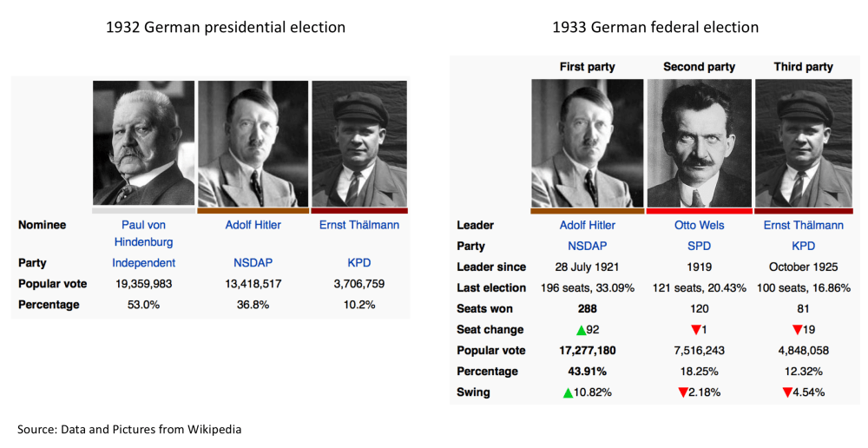Screen dimensions: 868x448
Task: Open the Paul von Hindenburg nominee link
Action: point(143,233)
